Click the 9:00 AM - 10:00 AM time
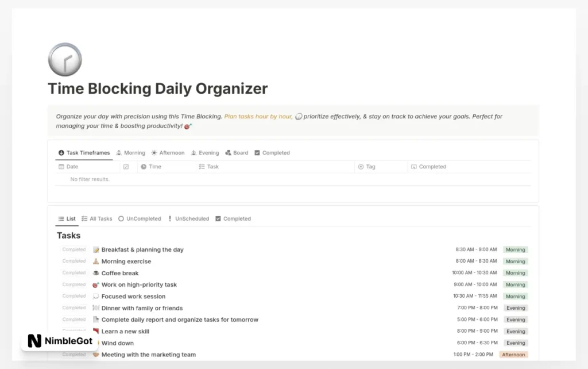This screenshot has height=369, width=588. 475,285
